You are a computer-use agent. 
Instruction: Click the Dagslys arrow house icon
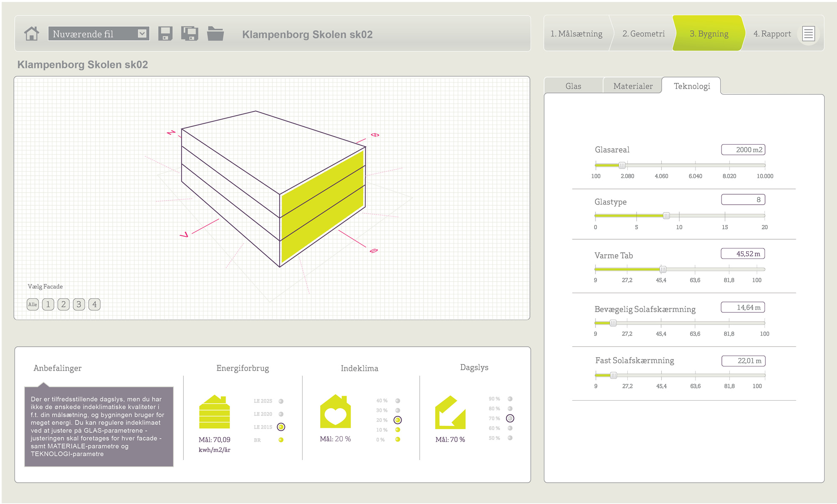click(x=450, y=412)
